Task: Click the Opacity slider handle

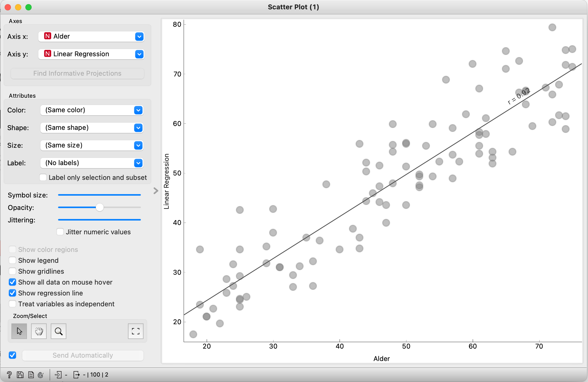Action: (100, 207)
